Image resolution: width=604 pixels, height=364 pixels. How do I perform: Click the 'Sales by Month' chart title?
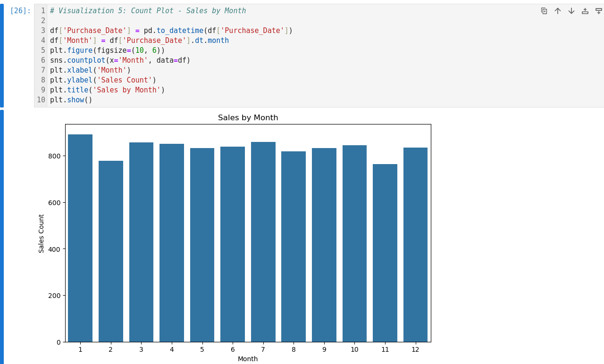point(248,118)
